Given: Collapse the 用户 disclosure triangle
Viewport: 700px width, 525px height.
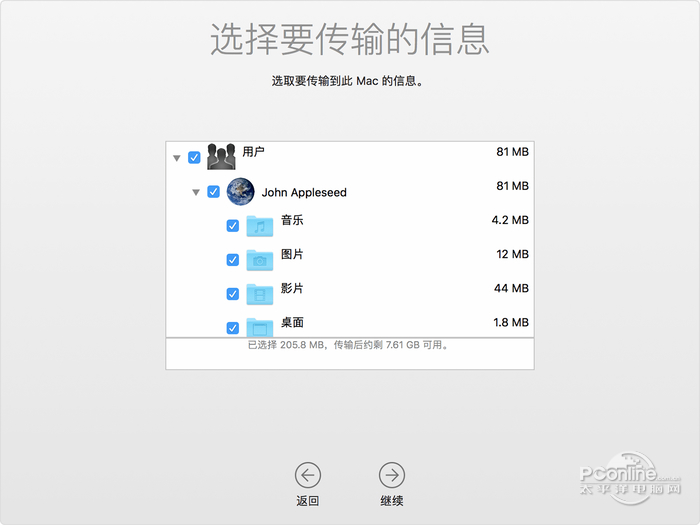Looking at the screenshot, I should pyautogui.click(x=177, y=158).
